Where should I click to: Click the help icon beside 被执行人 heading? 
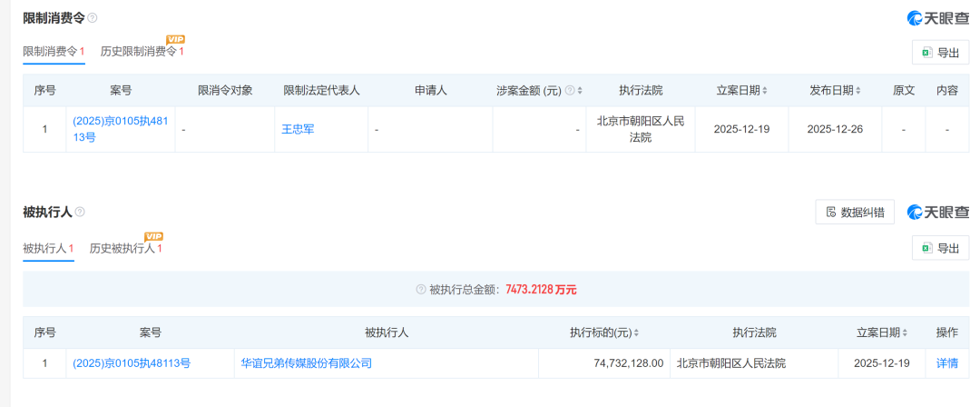click(80, 212)
